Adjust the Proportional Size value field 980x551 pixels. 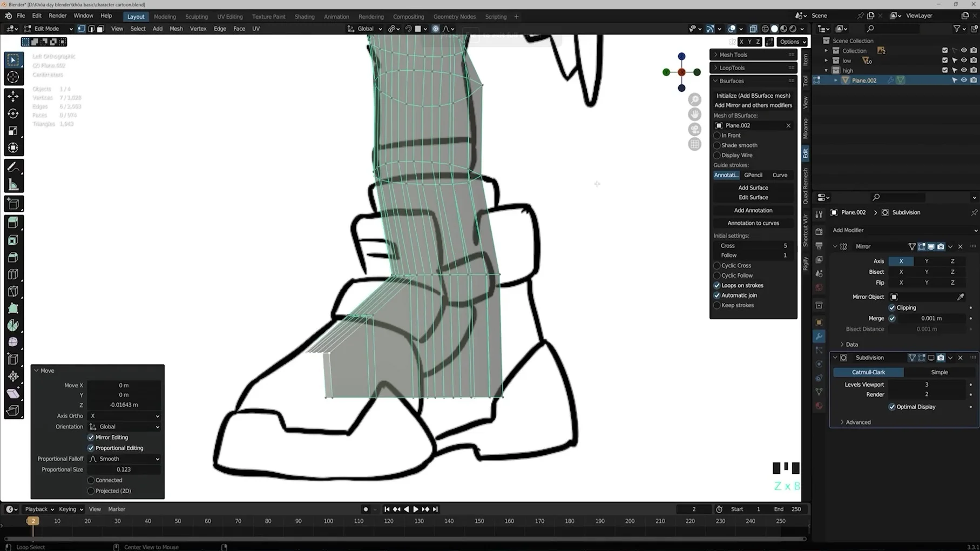(124, 470)
